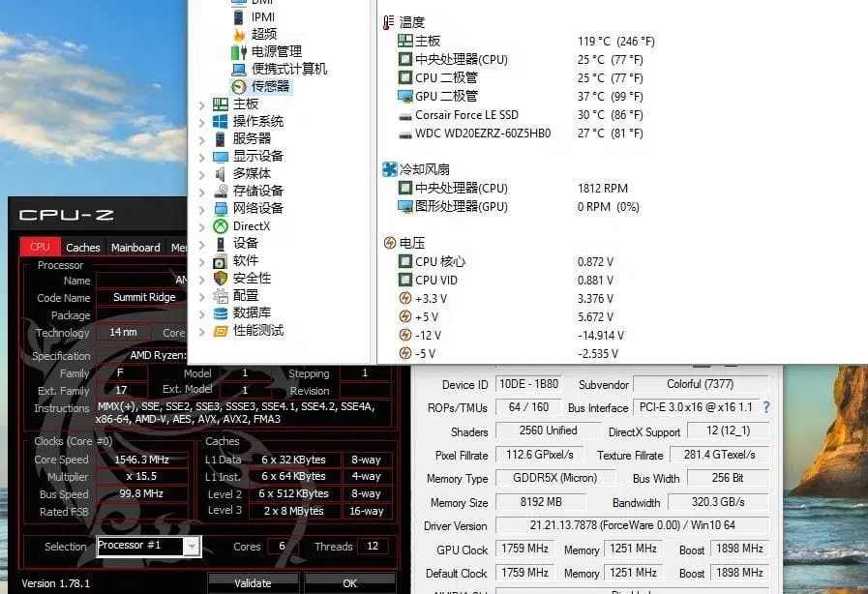Click the OK button in CPU-Z
868x594 pixels.
tap(350, 583)
